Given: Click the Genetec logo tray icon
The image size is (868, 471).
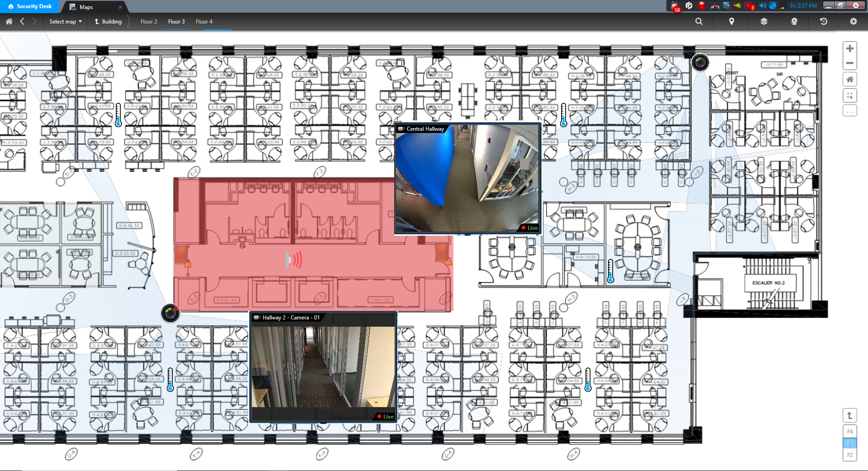Looking at the screenshot, I should [x=689, y=6].
